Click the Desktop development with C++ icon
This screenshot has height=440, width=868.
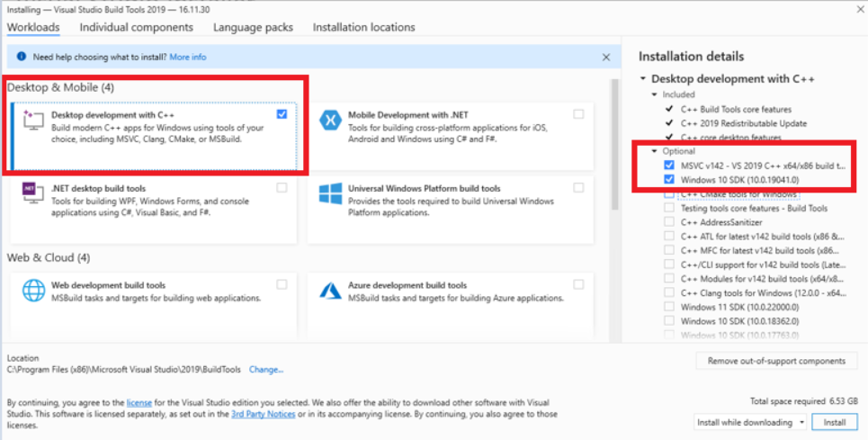pyautogui.click(x=34, y=122)
